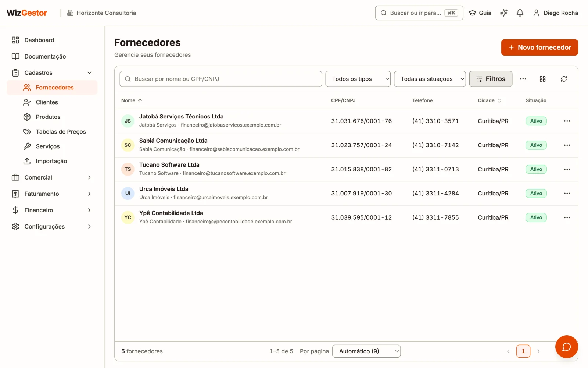Go to next page arrow
Image resolution: width=588 pixels, height=368 pixels.
(x=538, y=351)
